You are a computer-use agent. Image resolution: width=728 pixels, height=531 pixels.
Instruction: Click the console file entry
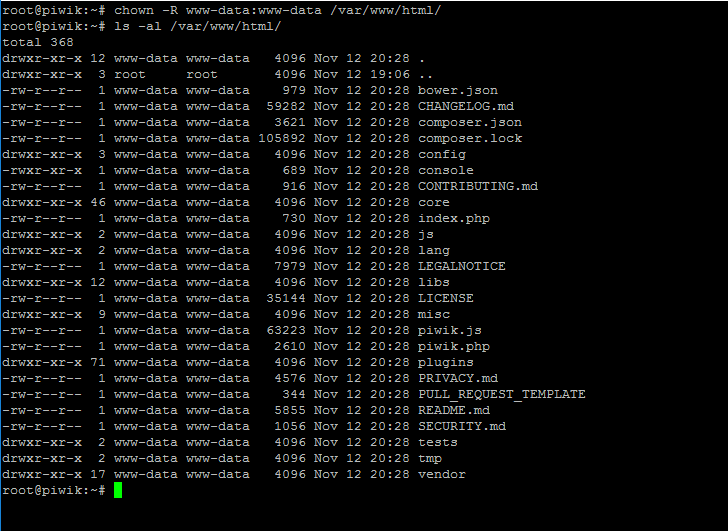tap(446, 170)
